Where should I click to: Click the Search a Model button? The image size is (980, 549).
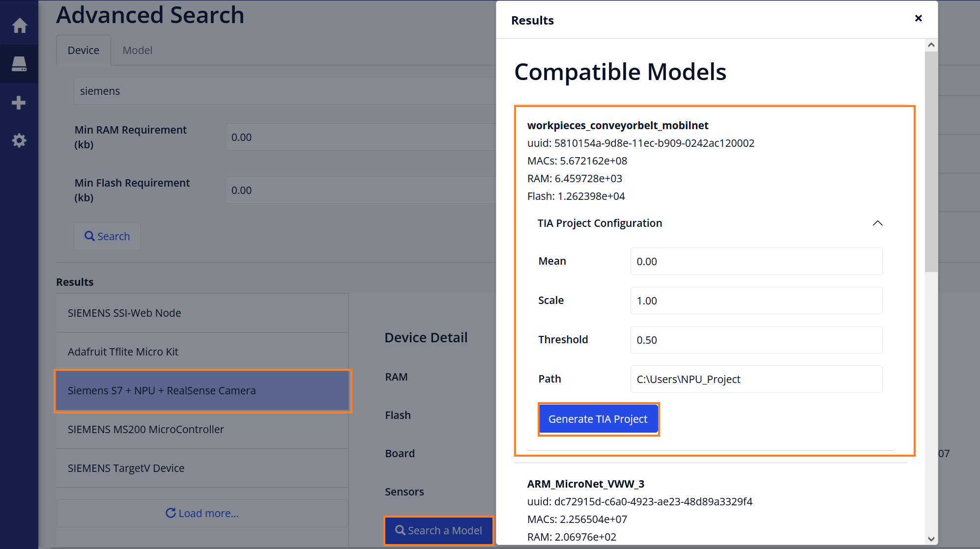[438, 530]
